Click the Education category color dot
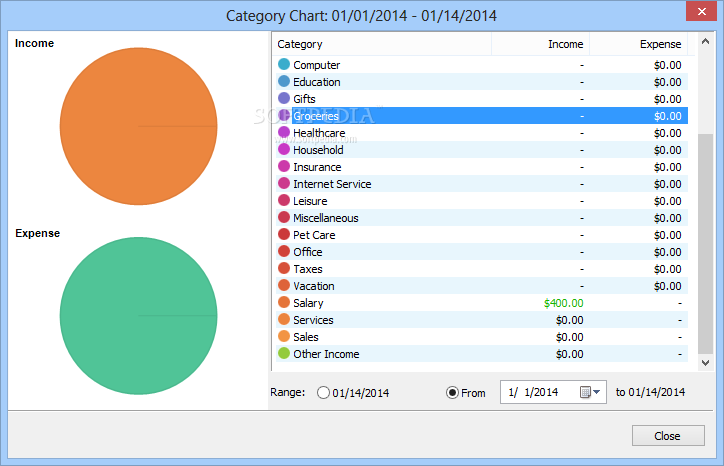 pos(284,81)
